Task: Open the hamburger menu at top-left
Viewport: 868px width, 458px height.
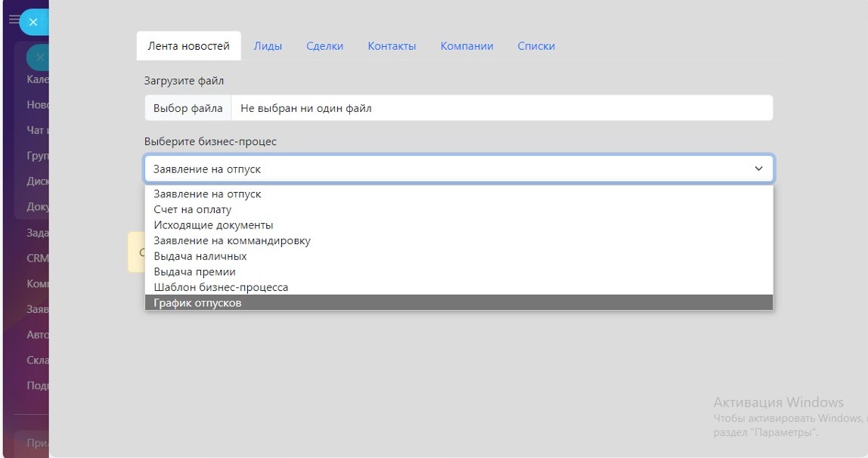Action: tap(13, 20)
